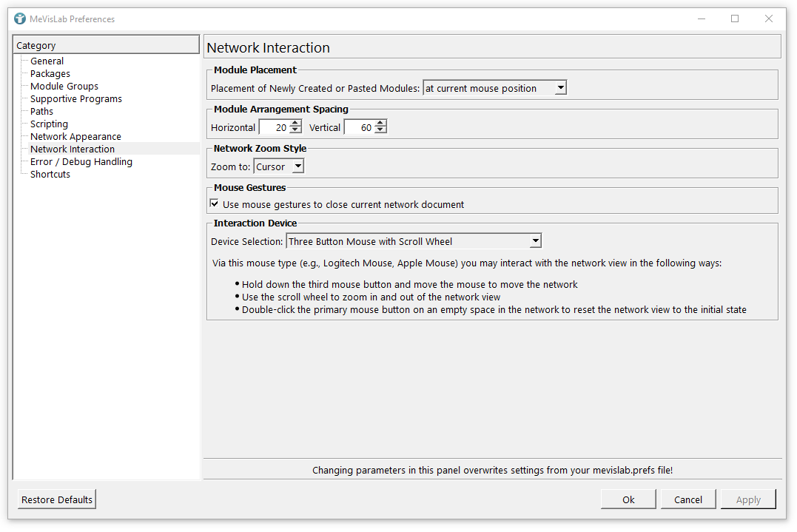The height and width of the screenshot is (532, 797).
Task: Increase Vertical spacing with up arrow
Action: pos(380,124)
